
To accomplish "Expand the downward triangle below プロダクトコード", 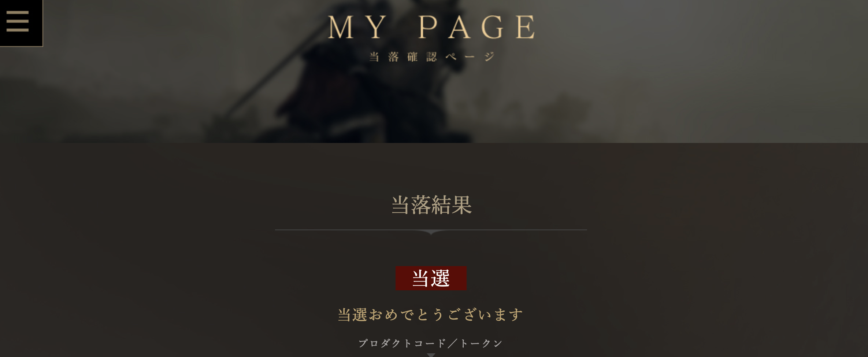I will tap(431, 355).
